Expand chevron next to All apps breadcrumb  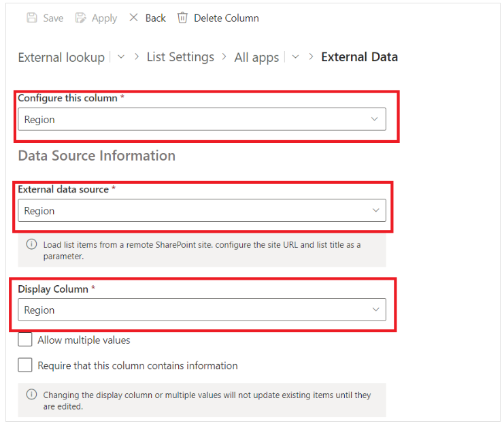(295, 57)
